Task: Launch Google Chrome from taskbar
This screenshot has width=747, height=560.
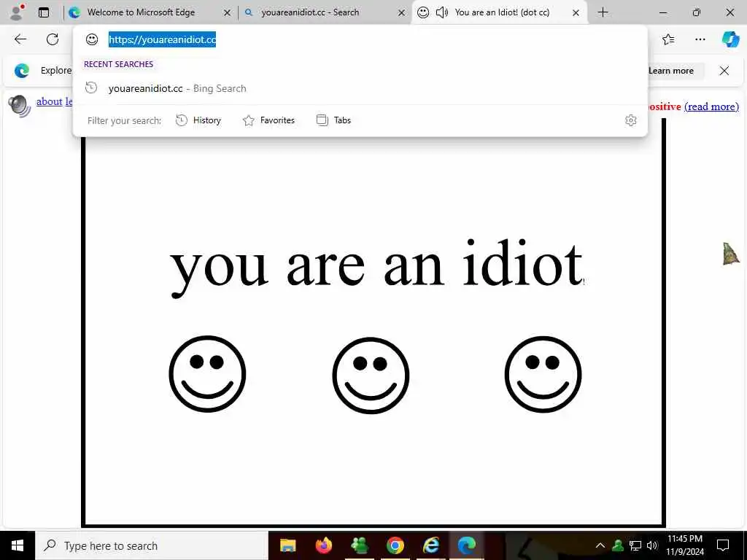Action: (x=395, y=545)
